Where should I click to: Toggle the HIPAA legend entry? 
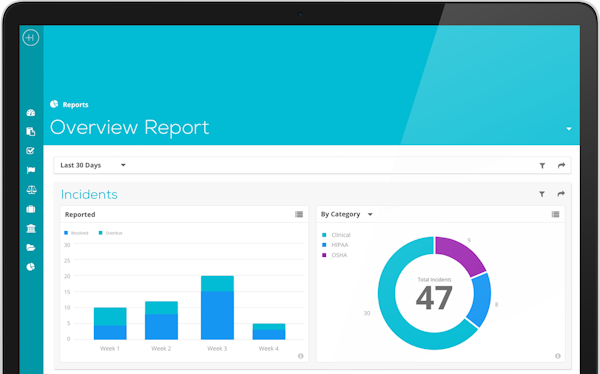335,245
